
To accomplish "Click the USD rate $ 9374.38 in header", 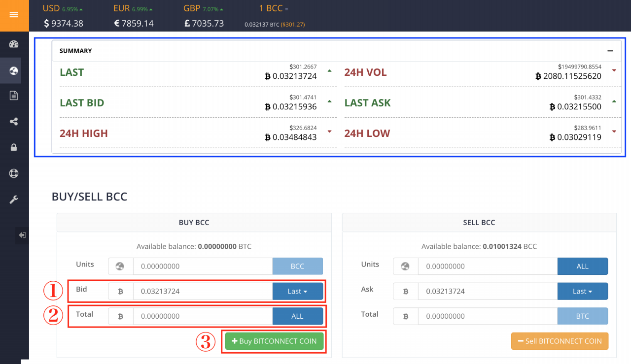I will 64,23.
